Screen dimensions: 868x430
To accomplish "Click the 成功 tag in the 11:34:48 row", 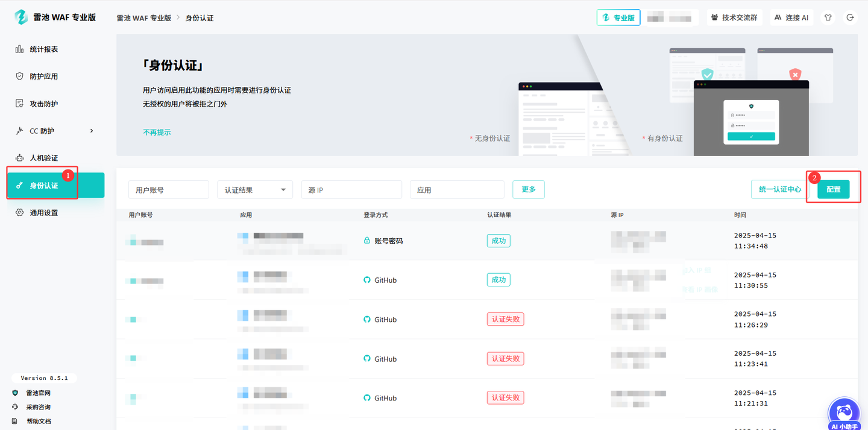I will [498, 241].
